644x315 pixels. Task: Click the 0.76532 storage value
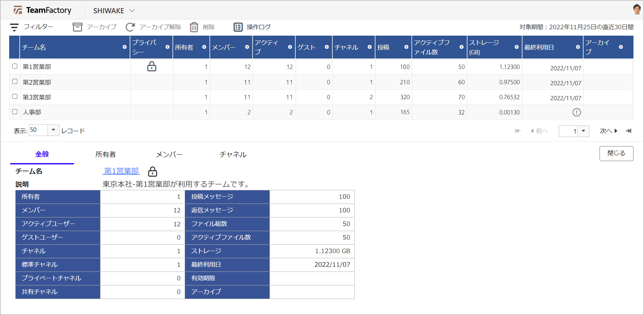click(509, 97)
